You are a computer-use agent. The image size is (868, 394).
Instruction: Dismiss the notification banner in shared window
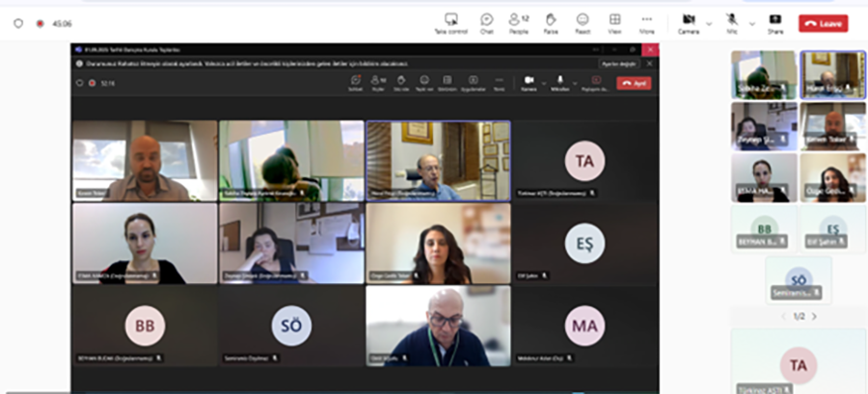[649, 64]
